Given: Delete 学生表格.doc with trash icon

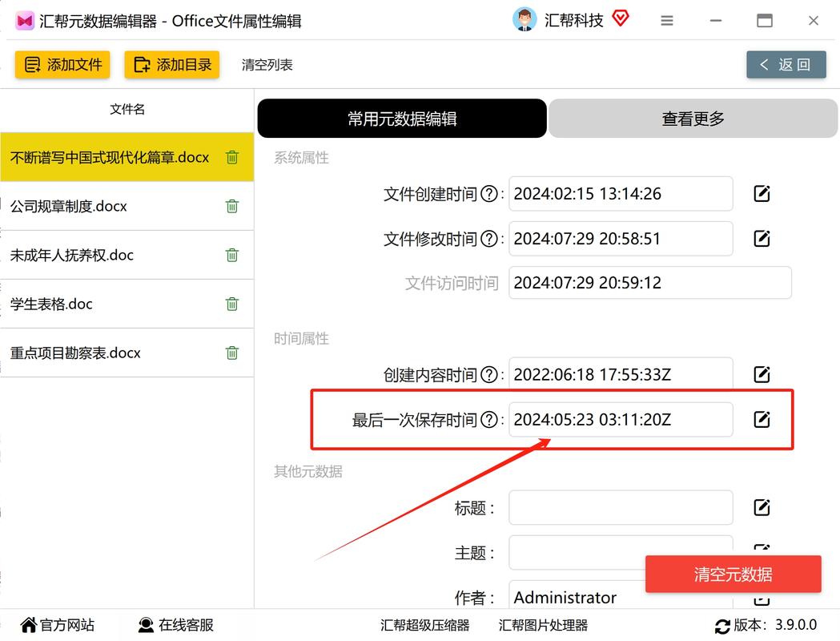Looking at the screenshot, I should (x=232, y=304).
